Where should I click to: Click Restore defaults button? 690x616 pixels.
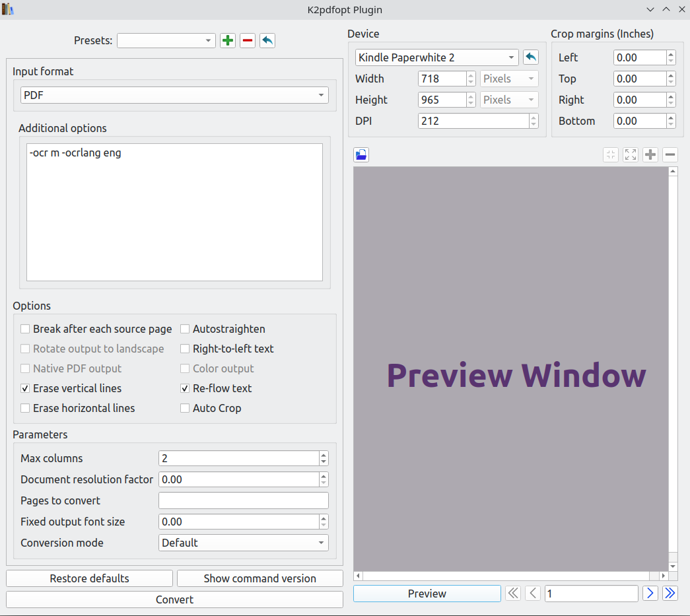click(x=89, y=578)
